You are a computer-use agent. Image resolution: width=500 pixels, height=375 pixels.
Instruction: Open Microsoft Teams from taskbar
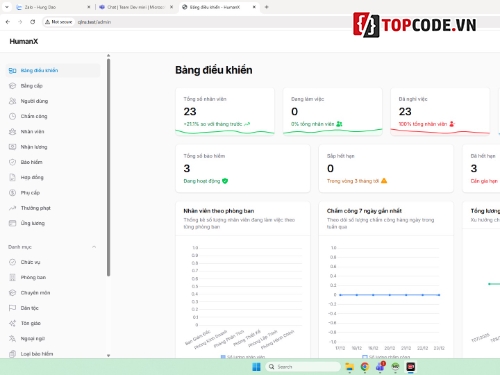380,367
